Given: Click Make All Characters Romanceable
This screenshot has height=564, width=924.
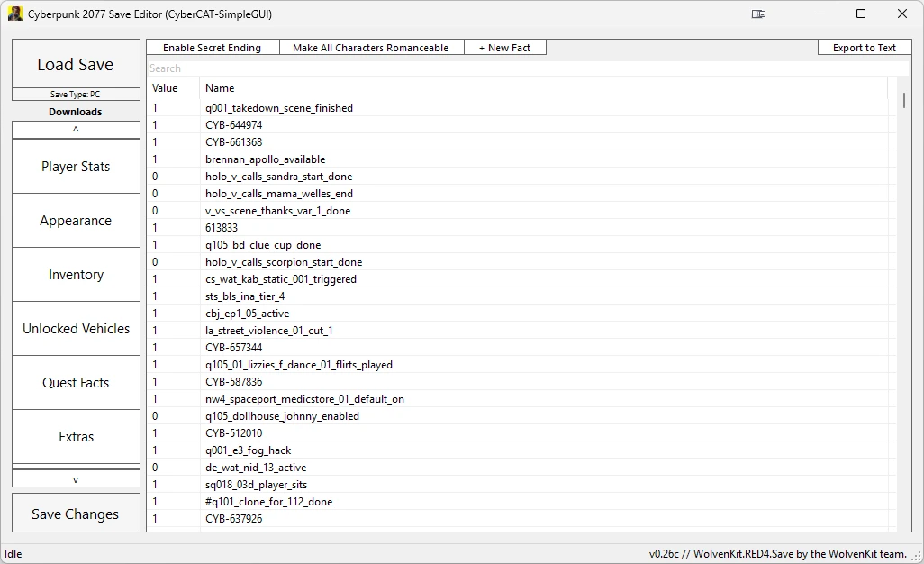Looking at the screenshot, I should [x=371, y=47].
